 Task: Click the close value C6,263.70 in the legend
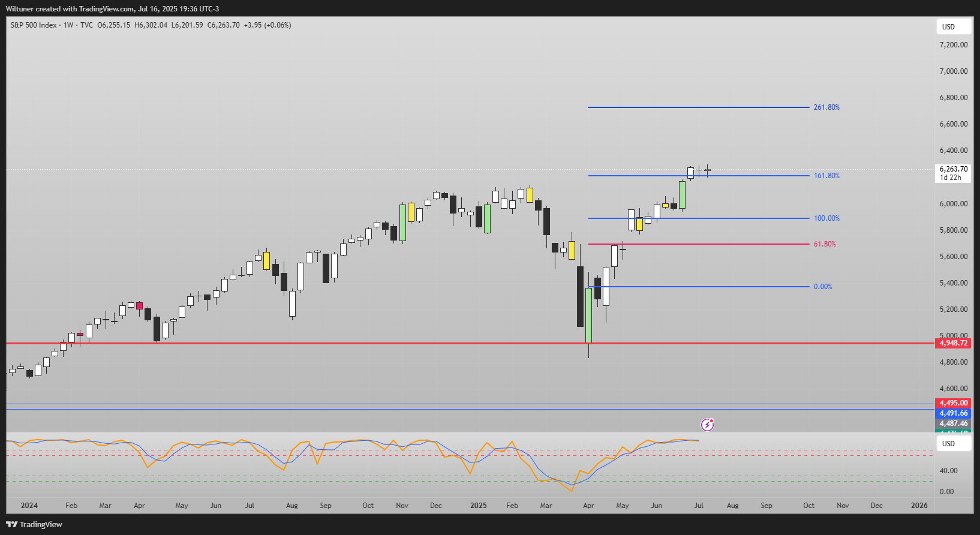[223, 25]
